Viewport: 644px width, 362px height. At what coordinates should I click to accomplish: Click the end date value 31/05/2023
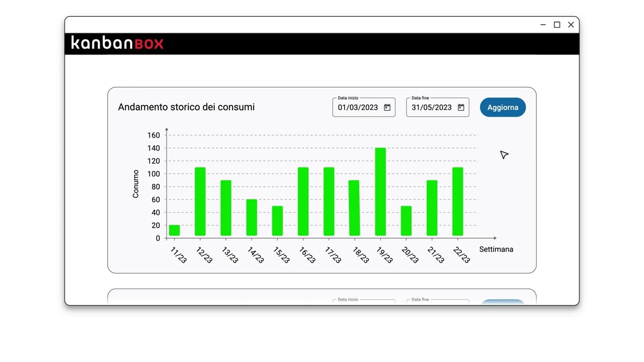click(x=432, y=108)
